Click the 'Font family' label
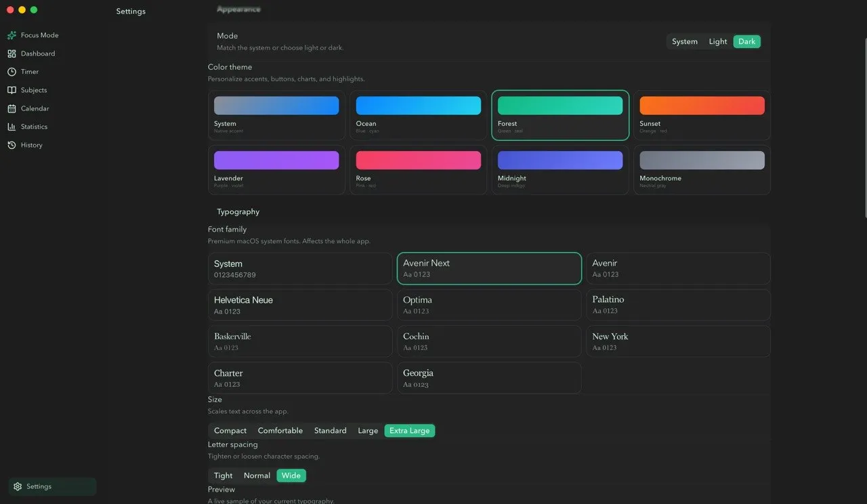This screenshot has height=504, width=867. (228, 230)
